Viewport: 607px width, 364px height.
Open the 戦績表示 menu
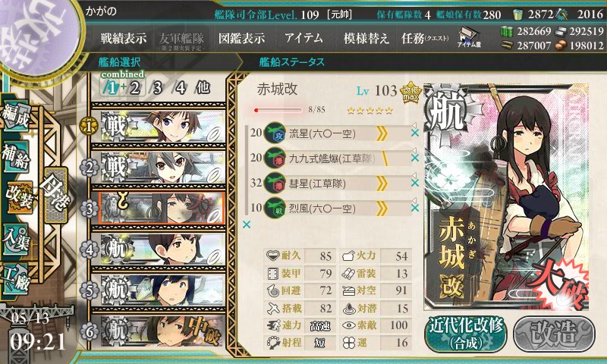pos(124,38)
